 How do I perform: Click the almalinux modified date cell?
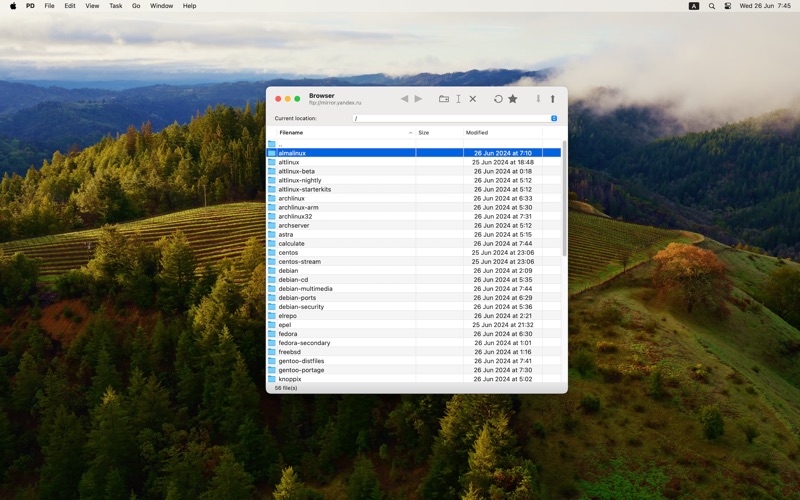point(503,153)
